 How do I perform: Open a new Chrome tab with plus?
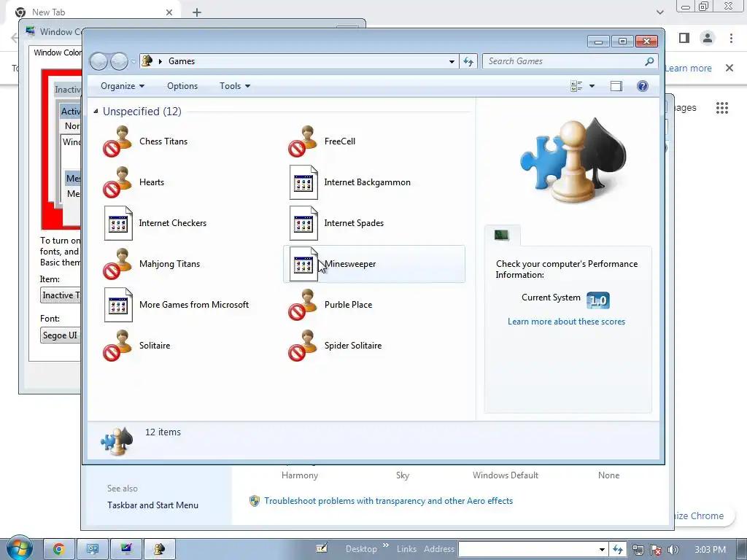tap(197, 12)
